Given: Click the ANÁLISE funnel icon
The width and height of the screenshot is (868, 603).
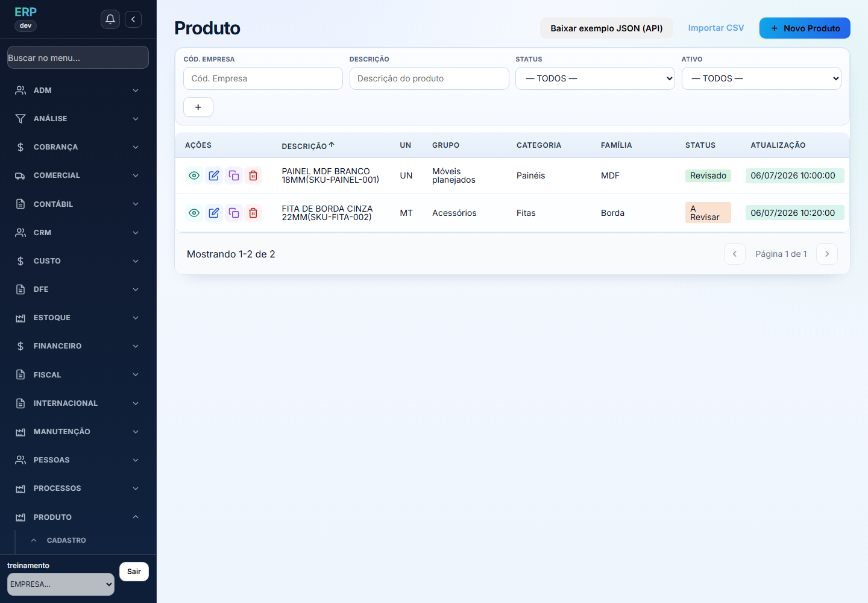Looking at the screenshot, I should [x=20, y=119].
